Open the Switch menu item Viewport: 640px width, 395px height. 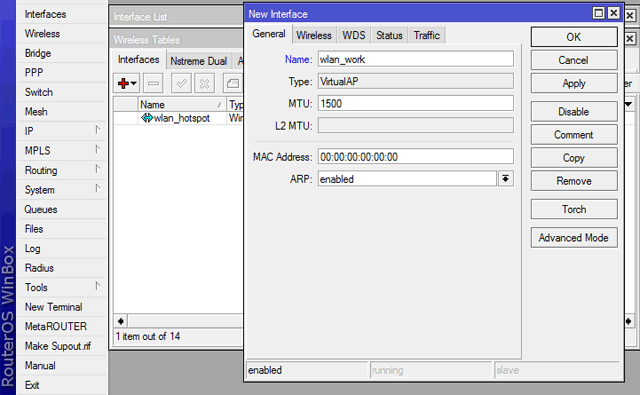[62, 92]
